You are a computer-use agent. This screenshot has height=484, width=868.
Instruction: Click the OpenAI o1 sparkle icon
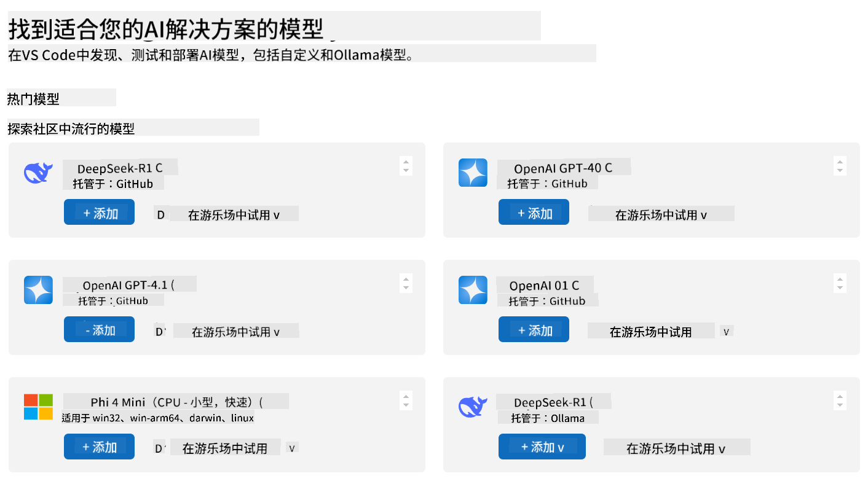coord(473,290)
